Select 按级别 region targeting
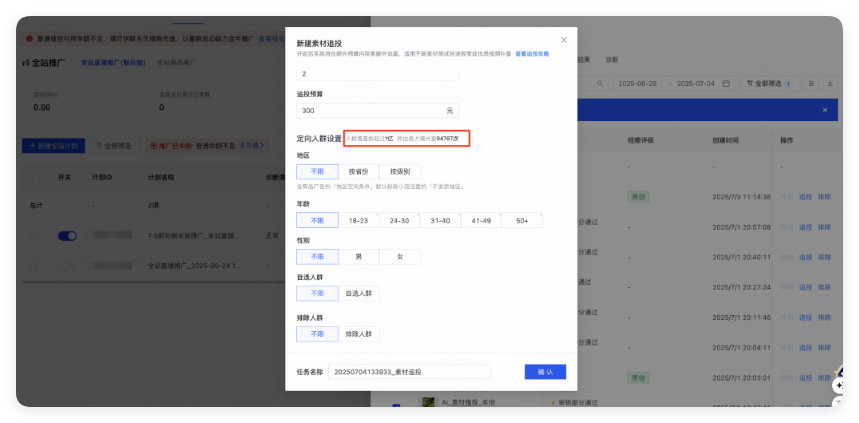 point(400,172)
